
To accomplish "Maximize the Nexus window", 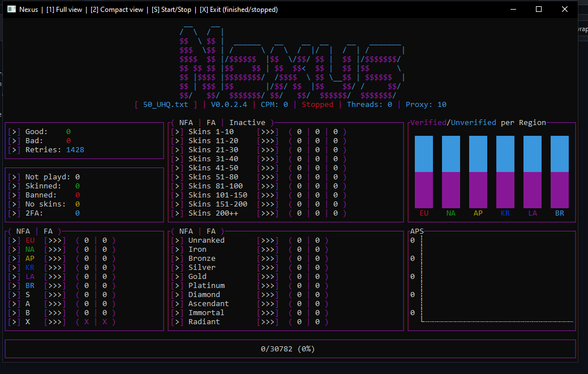I will (x=539, y=10).
